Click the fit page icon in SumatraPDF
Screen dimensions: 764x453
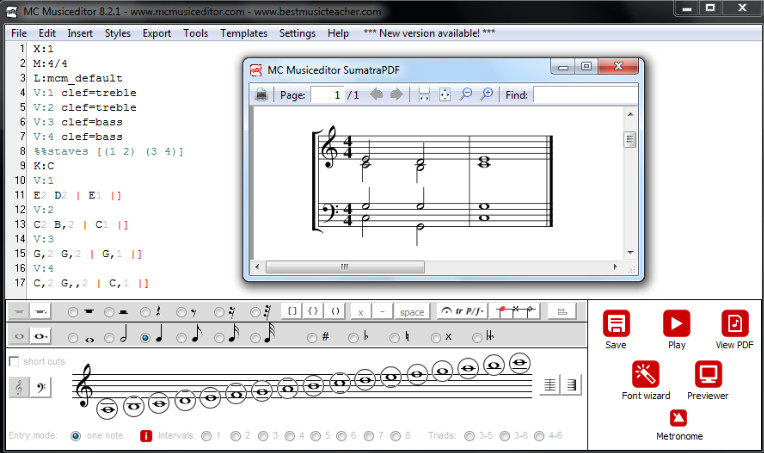(445, 94)
